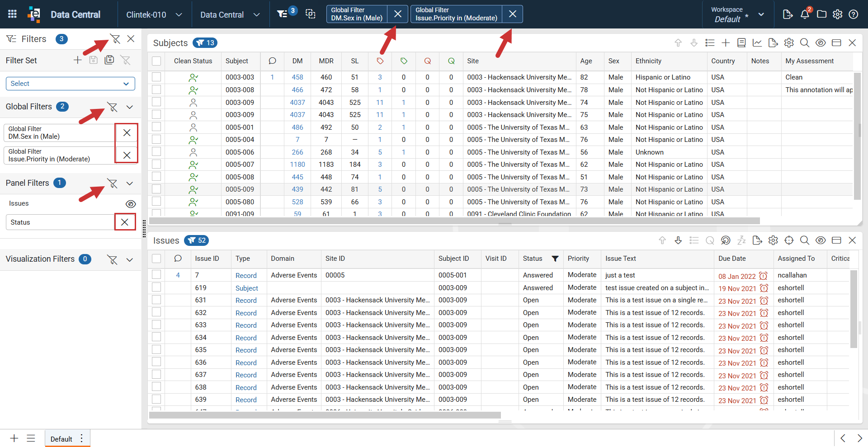Click the Issues panel horizontal scrollbar
The height and width of the screenshot is (447, 868).
coord(325,415)
